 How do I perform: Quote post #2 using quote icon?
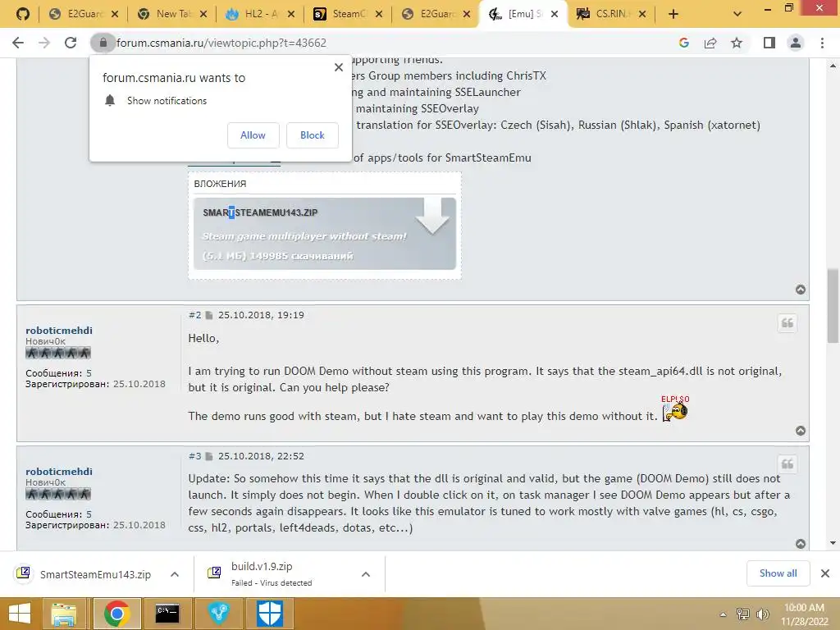click(787, 323)
